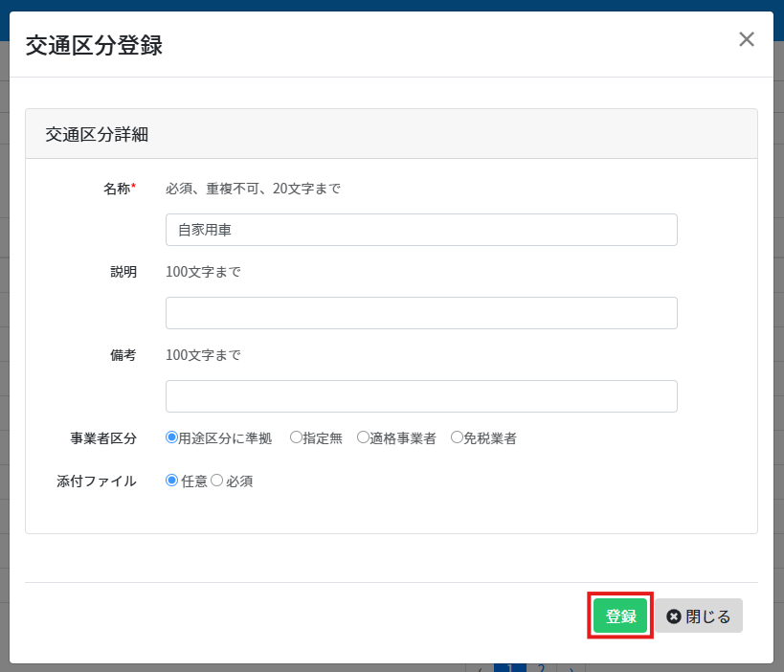The height and width of the screenshot is (672, 784).
Task: Click the 名称 required field label
Action: point(120,189)
